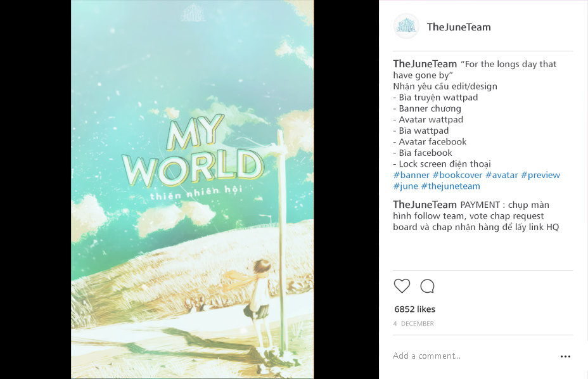Open comments via the speech bubble icon

pos(427,286)
